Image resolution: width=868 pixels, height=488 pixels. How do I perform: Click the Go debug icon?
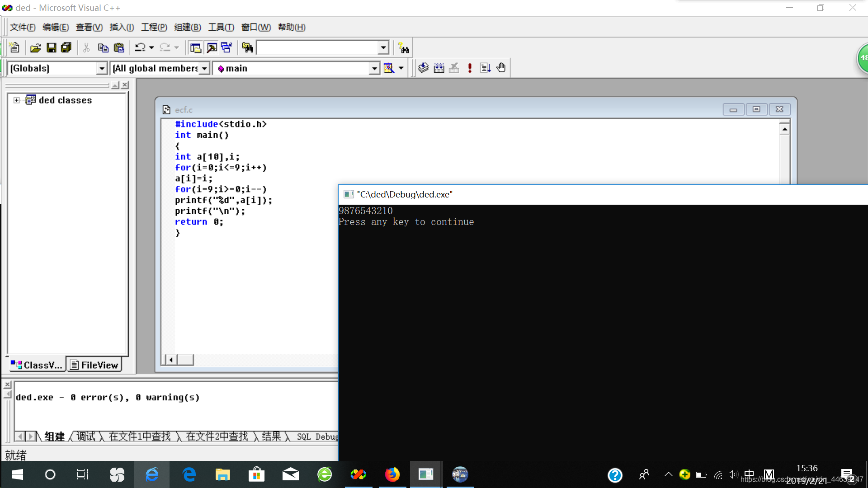(x=486, y=68)
